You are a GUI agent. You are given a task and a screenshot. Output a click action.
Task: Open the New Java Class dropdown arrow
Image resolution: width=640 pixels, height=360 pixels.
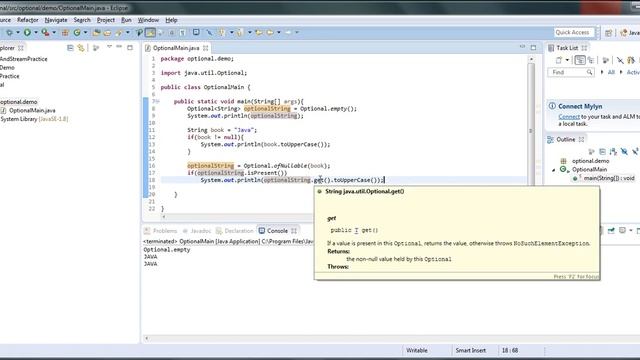pyautogui.click(x=85, y=32)
